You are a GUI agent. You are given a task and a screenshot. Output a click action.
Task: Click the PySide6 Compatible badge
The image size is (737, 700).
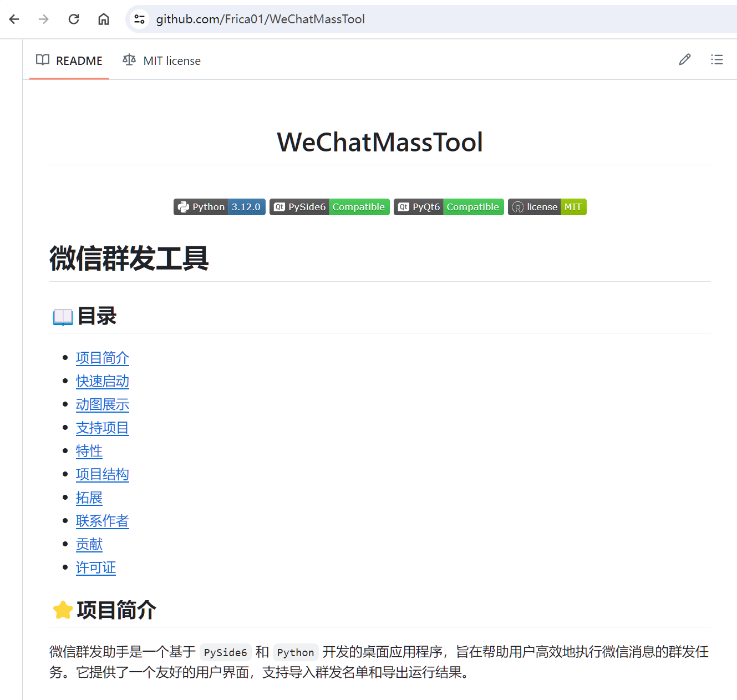329,207
